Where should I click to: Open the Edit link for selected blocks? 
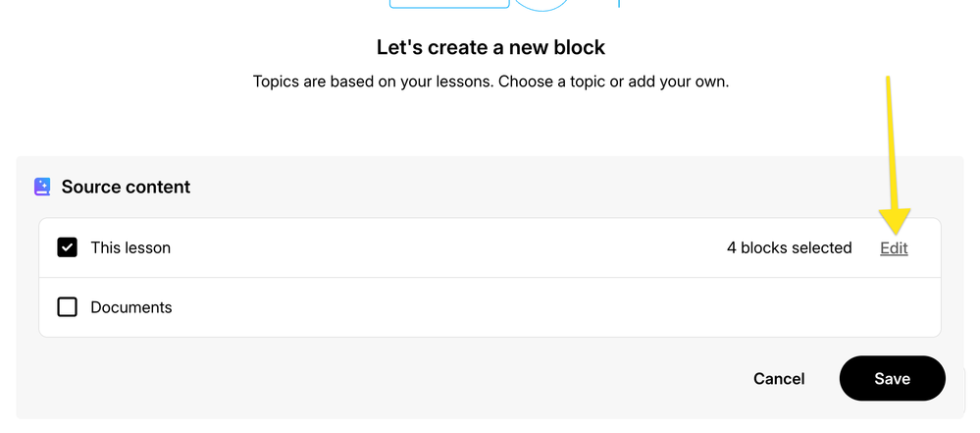pos(894,248)
